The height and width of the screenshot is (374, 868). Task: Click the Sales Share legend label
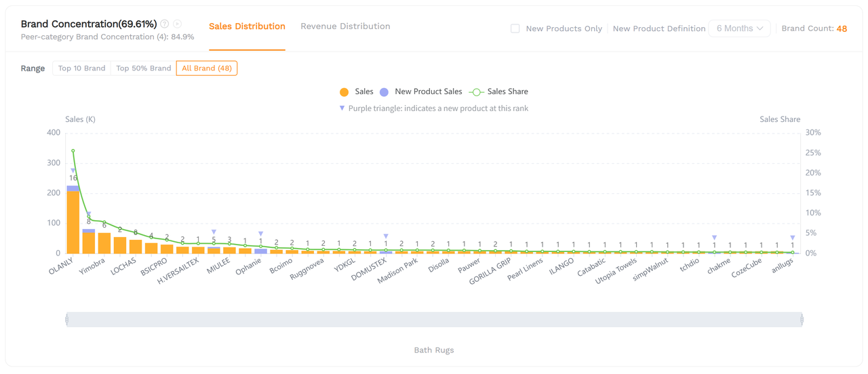tap(508, 91)
